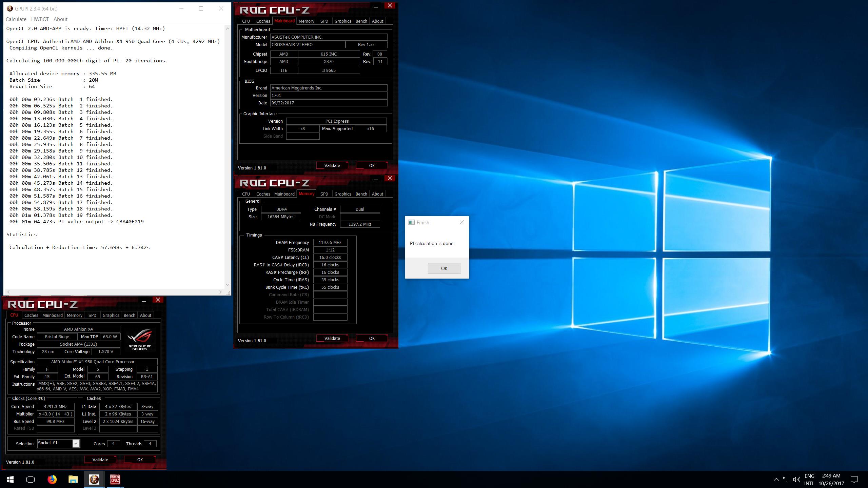The width and height of the screenshot is (868, 488).
Task: Open Action Center notifications icon
Action: click(x=854, y=480)
